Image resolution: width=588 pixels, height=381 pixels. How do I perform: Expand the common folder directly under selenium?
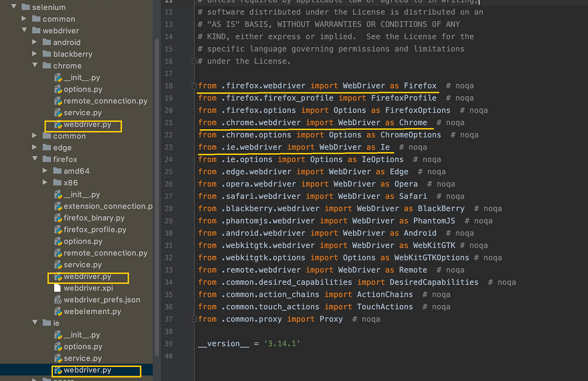24,18
